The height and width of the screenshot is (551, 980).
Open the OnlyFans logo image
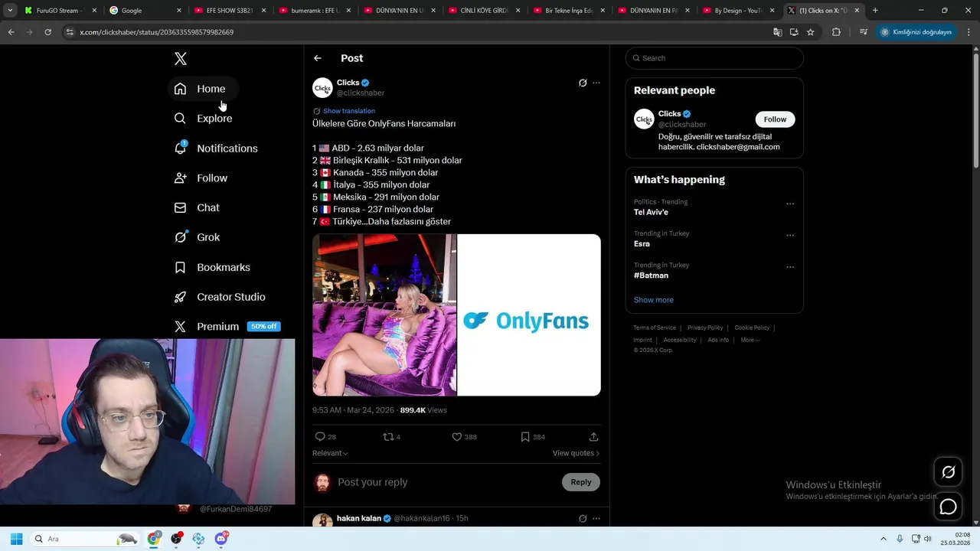coord(529,315)
